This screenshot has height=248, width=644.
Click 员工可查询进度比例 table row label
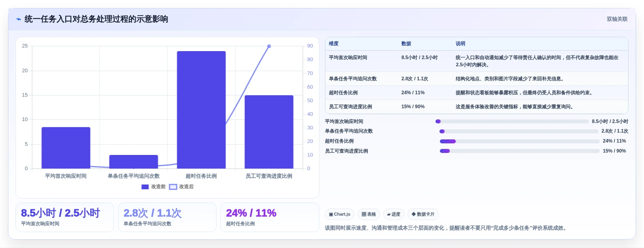click(x=351, y=107)
